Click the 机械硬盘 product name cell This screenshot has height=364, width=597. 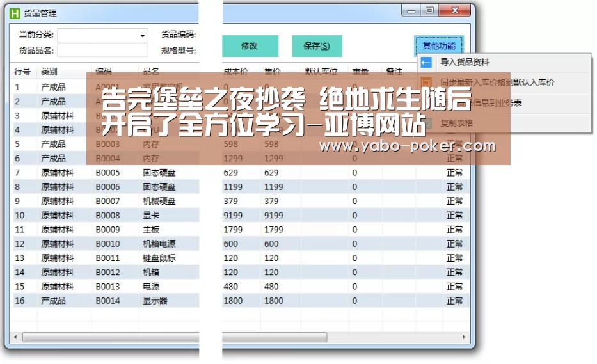159,201
